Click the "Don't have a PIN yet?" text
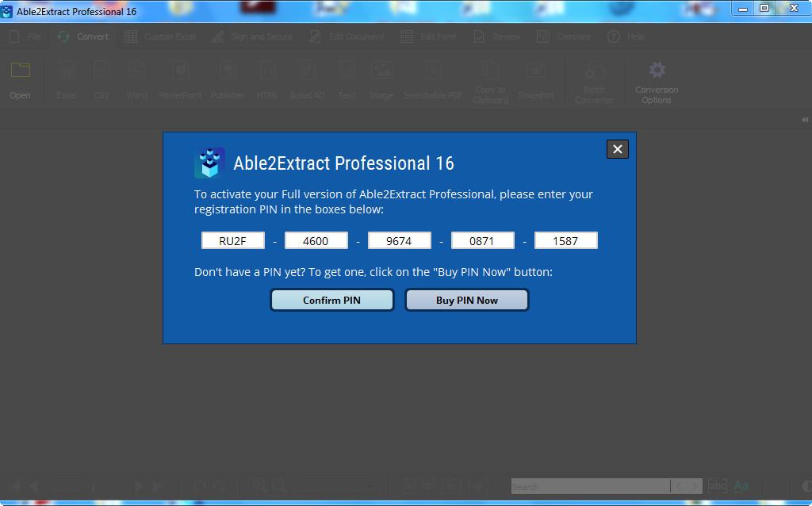Viewport: 812px width, 506px height. coord(373,272)
